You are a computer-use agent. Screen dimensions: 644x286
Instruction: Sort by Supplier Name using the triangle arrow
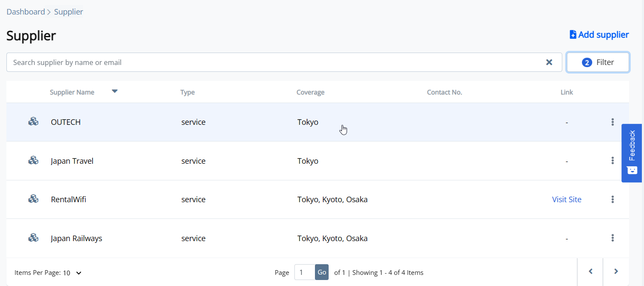[x=115, y=91]
